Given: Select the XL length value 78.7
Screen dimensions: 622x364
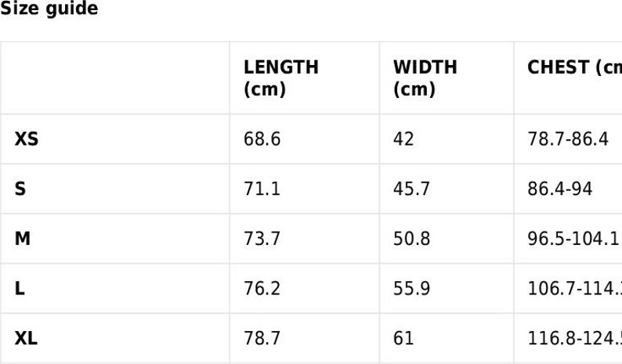Looking at the screenshot, I should [262, 338].
